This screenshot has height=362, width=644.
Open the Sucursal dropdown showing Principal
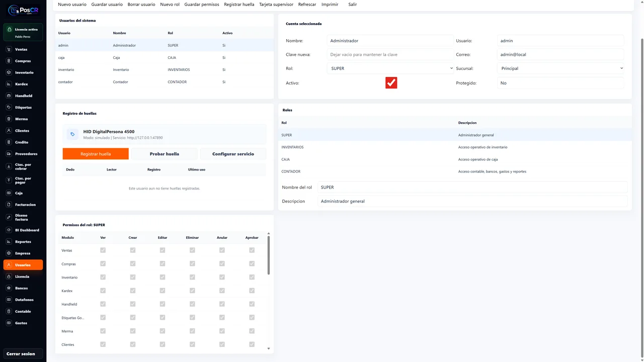click(560, 68)
